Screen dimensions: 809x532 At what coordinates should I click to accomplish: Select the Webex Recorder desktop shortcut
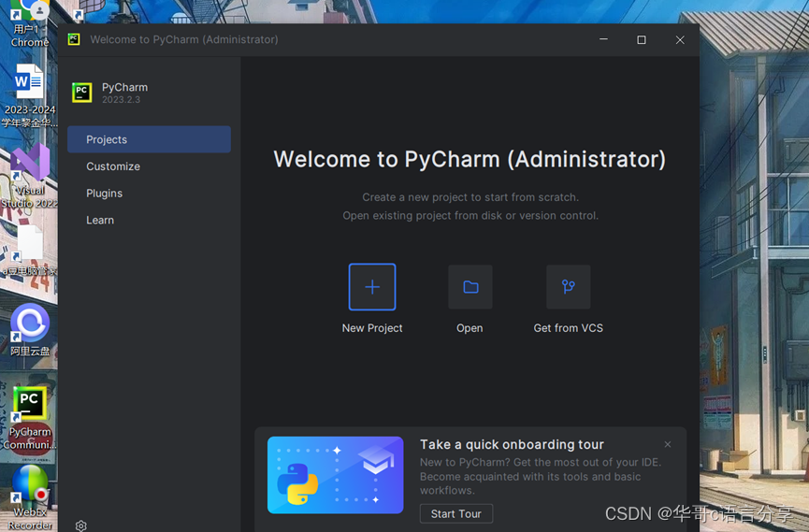[x=29, y=498]
